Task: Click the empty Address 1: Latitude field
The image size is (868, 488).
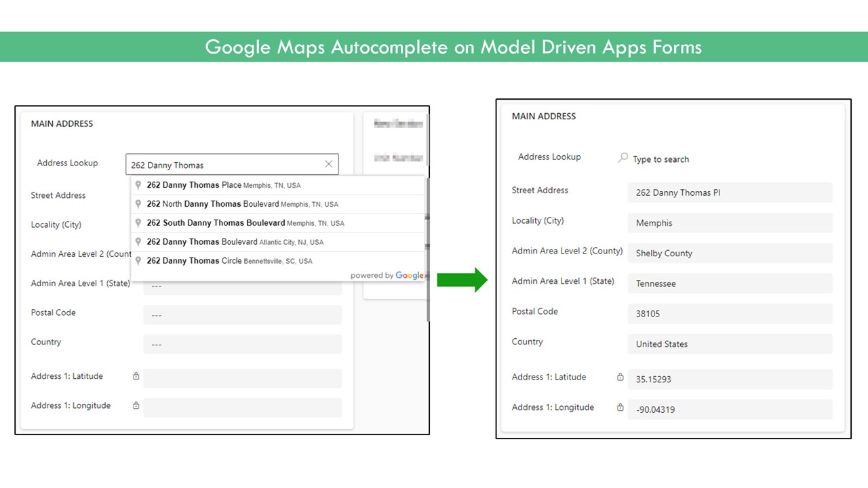Action: tap(242, 378)
